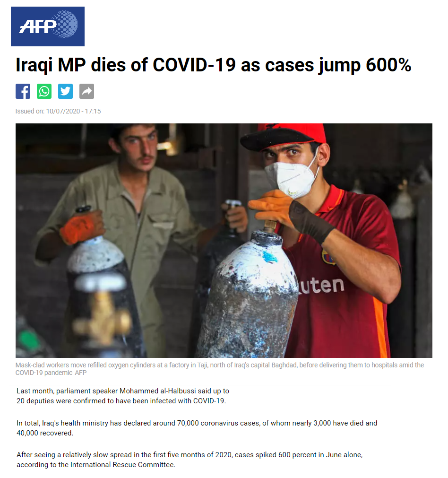This screenshot has width=448, height=478.
Task: Share the article via WhatsApp
Action: (44, 91)
